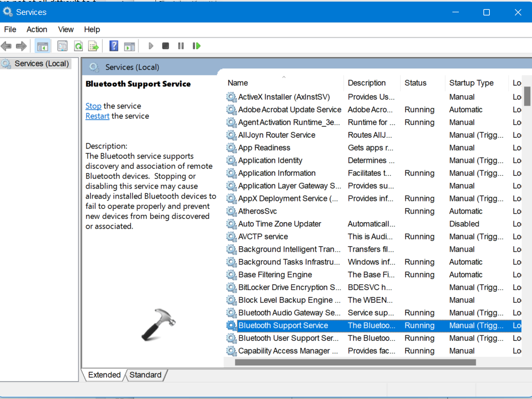Select Services (Local) in the console tree
532x399 pixels.
(41, 64)
